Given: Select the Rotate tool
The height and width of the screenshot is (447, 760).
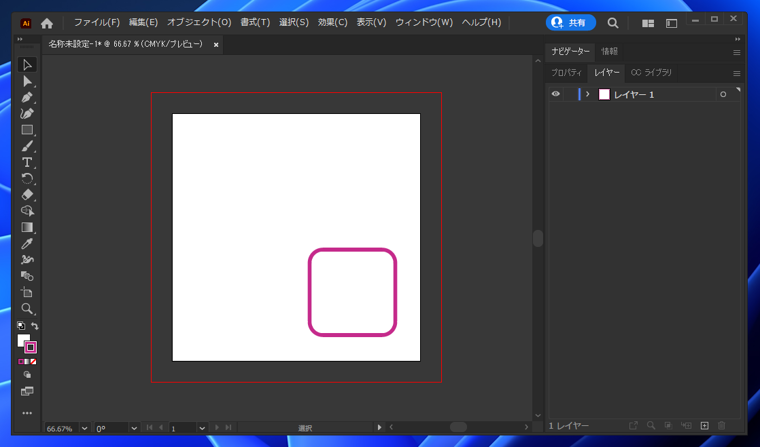Looking at the screenshot, I should (x=27, y=179).
